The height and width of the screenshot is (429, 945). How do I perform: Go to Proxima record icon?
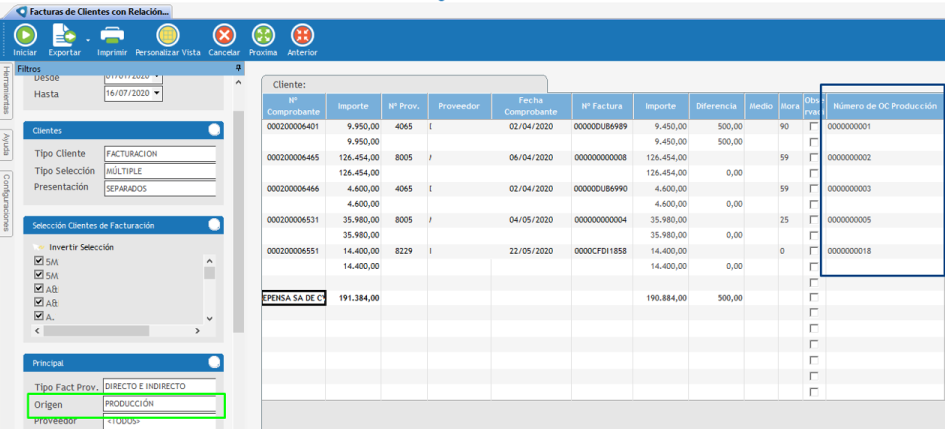[263, 36]
